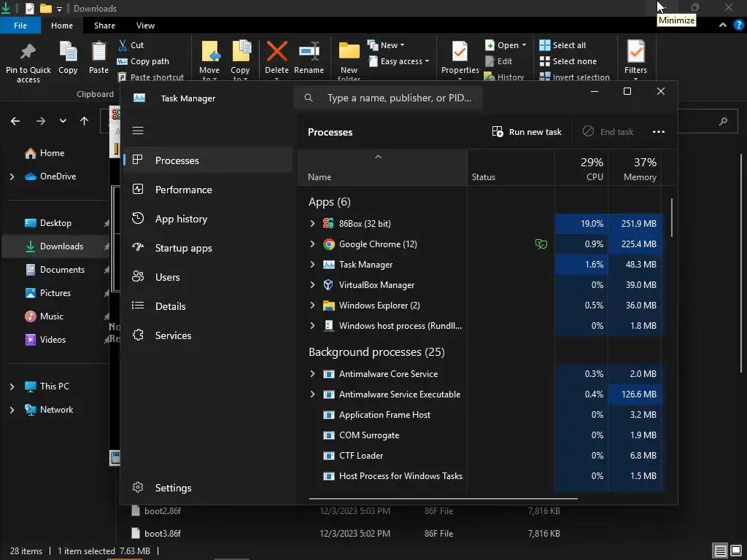Select Host Process for Windows Tasks

point(400,476)
